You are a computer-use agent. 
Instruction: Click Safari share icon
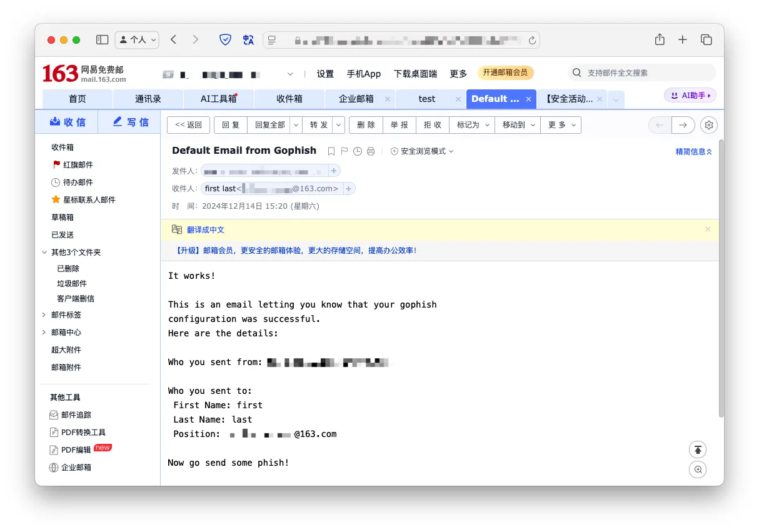coord(660,39)
